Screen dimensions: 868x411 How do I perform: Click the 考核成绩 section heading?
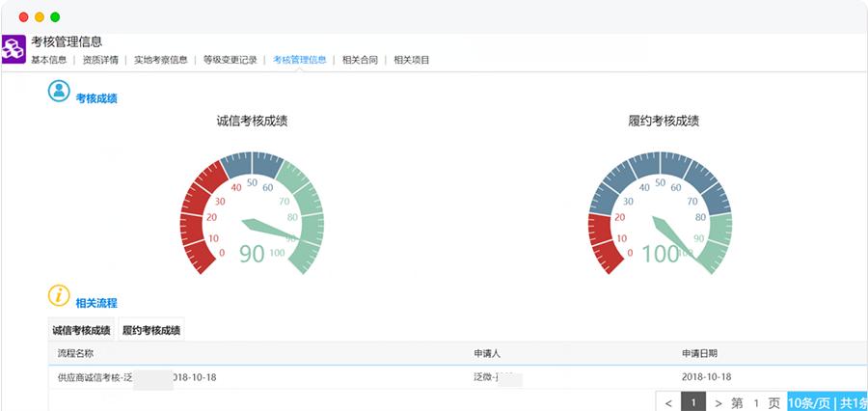point(96,98)
